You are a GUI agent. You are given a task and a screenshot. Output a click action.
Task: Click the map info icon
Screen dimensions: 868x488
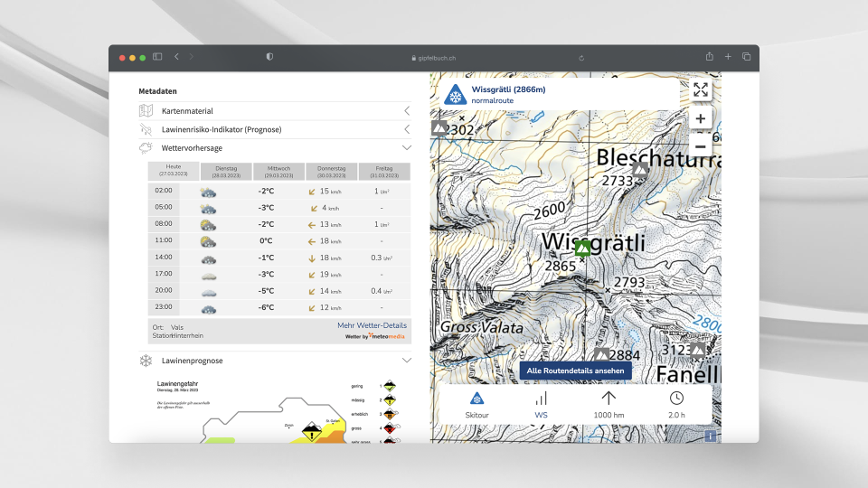(710, 436)
